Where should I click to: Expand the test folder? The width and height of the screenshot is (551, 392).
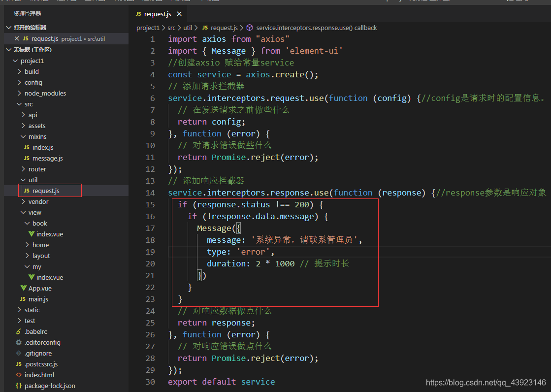point(19,321)
